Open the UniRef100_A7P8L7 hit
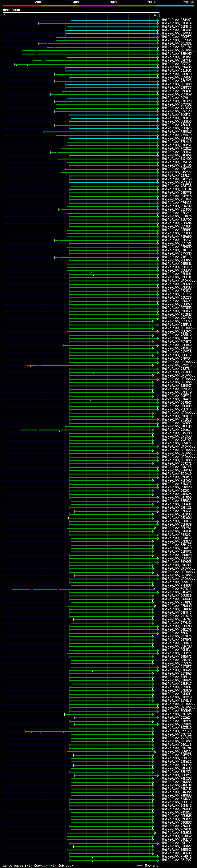 tap(177, 118)
